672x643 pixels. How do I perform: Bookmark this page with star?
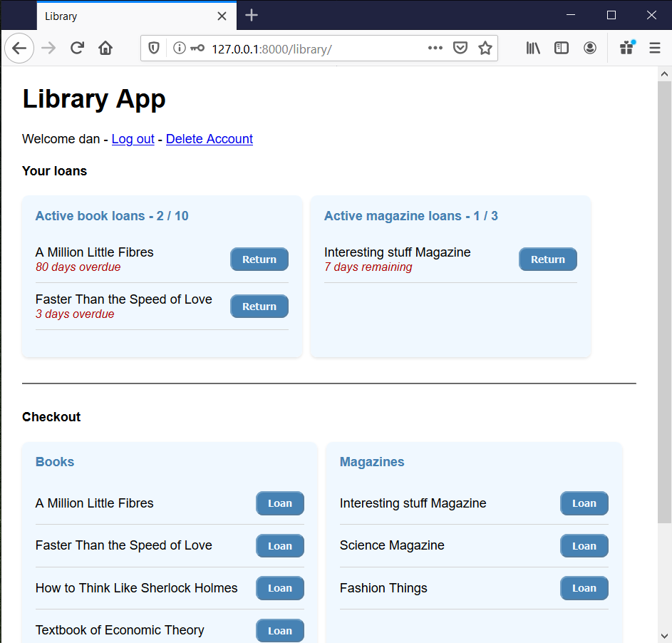(485, 48)
